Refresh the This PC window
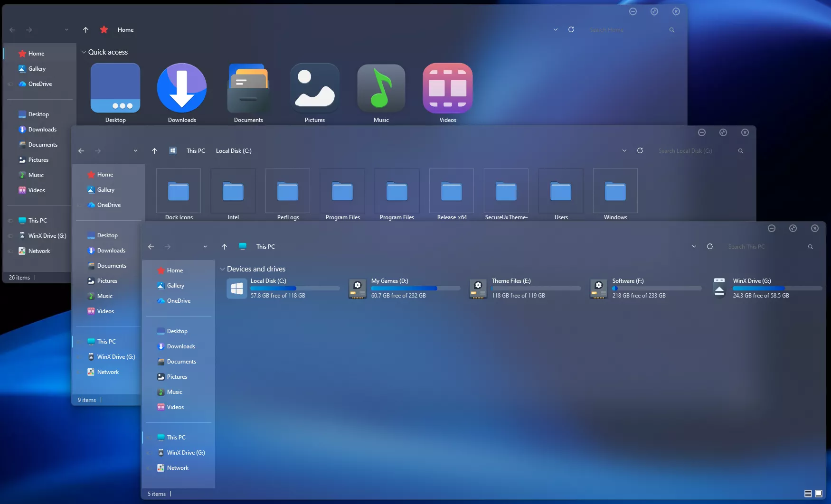This screenshot has height=504, width=831. [710, 247]
